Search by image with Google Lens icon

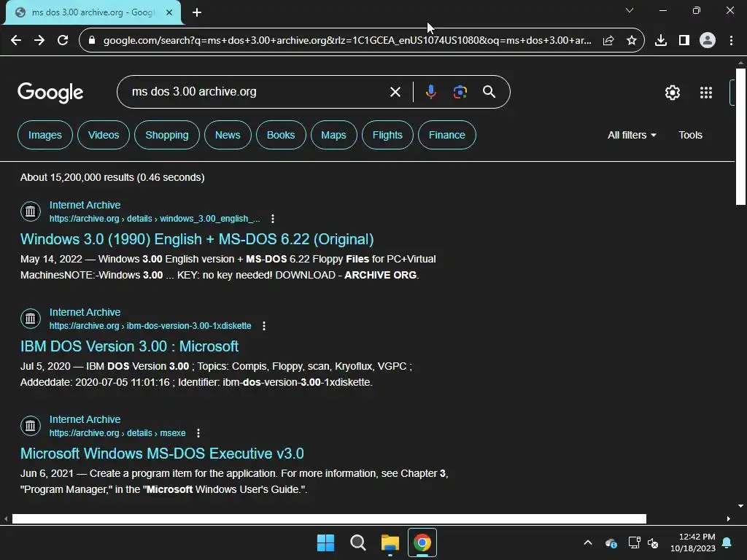pyautogui.click(x=460, y=92)
